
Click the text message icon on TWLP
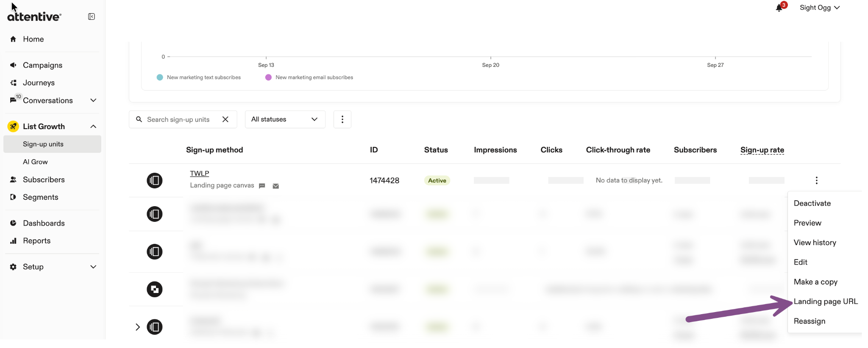(x=262, y=186)
